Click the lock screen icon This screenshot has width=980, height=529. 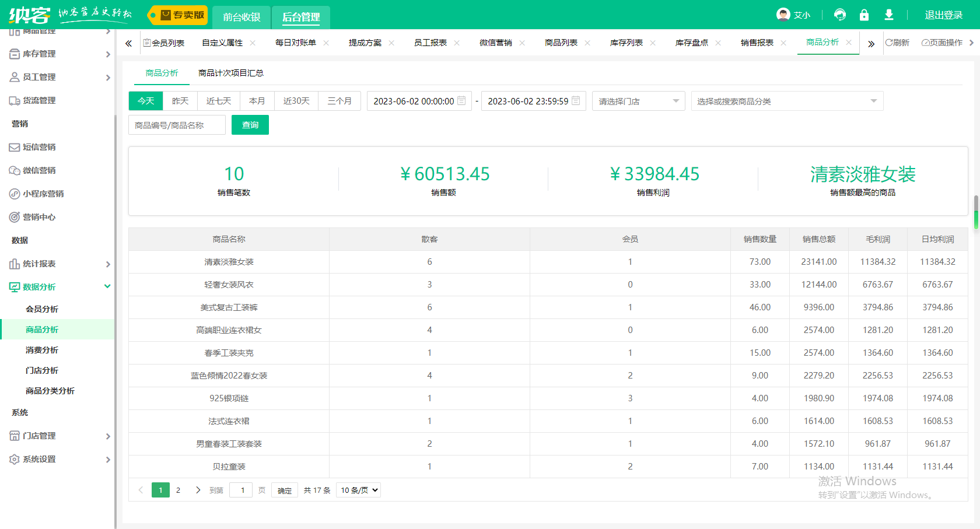tap(864, 15)
